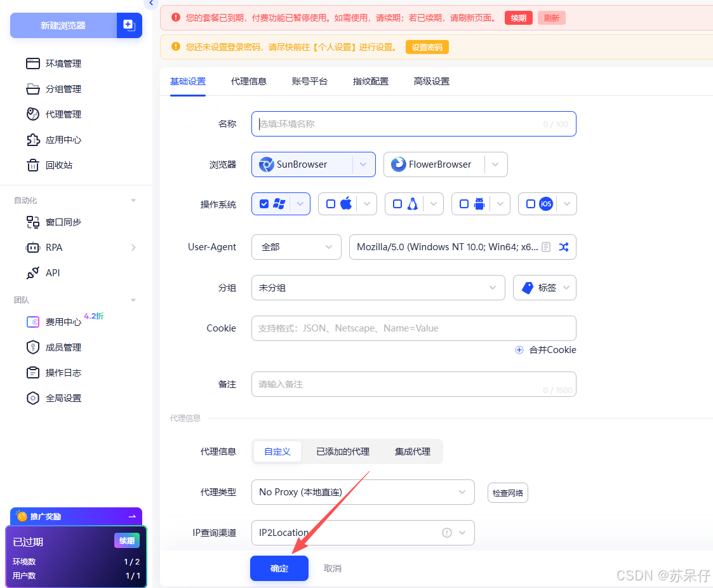Open 回收站 trash entry
The width and height of the screenshot is (713, 588).
click(49, 165)
